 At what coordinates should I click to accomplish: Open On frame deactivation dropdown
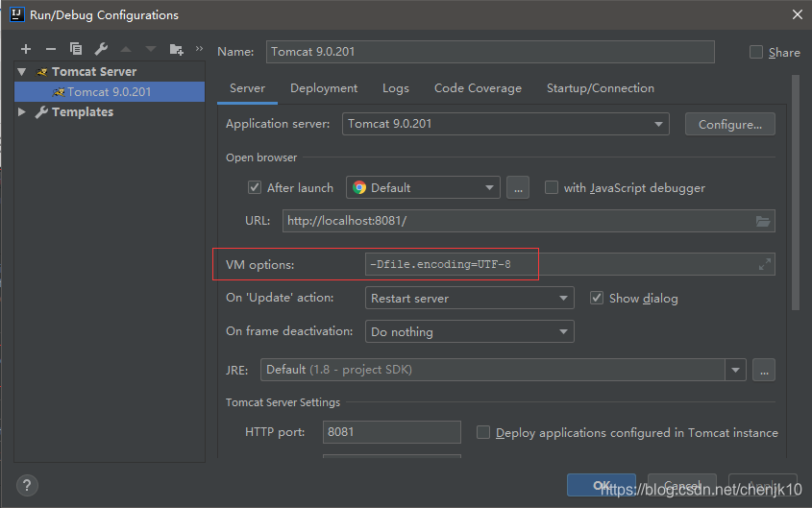tap(470, 331)
